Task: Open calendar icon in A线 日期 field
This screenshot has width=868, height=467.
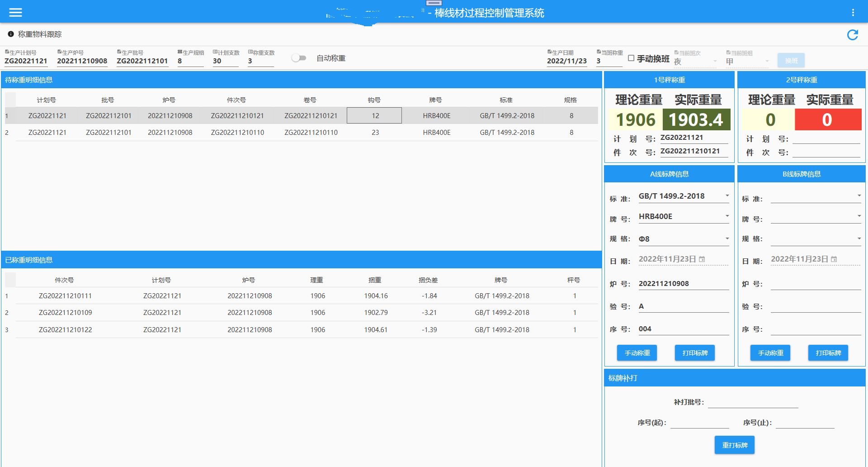Action: click(x=702, y=259)
